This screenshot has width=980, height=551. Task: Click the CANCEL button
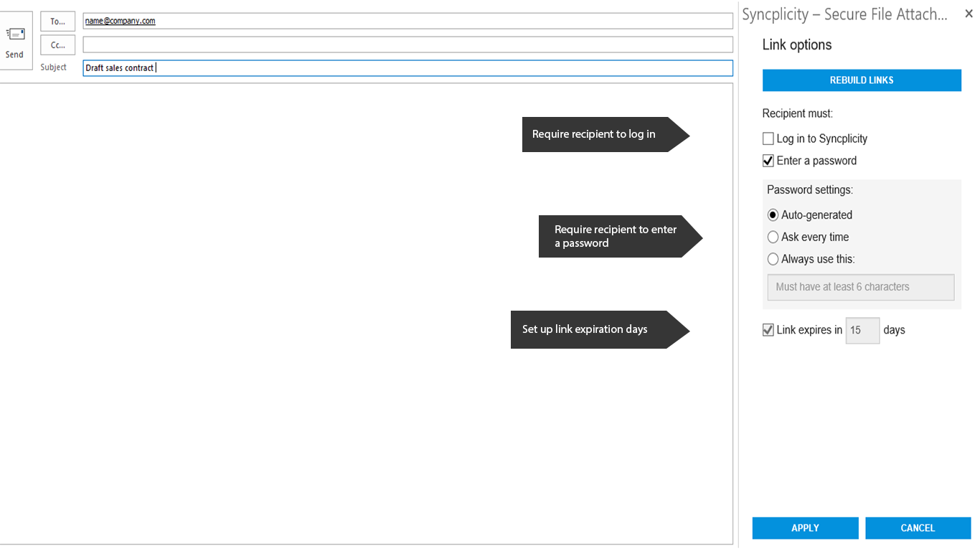[x=918, y=528]
